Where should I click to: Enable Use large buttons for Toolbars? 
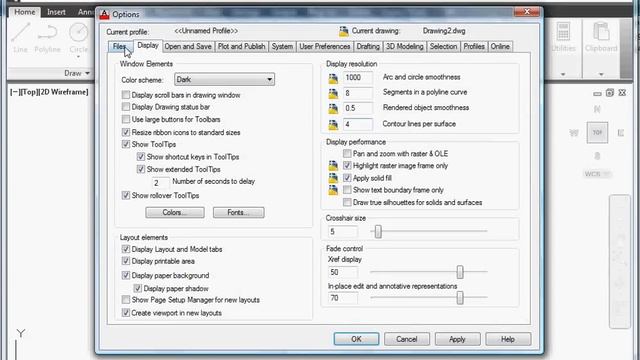tap(126, 119)
